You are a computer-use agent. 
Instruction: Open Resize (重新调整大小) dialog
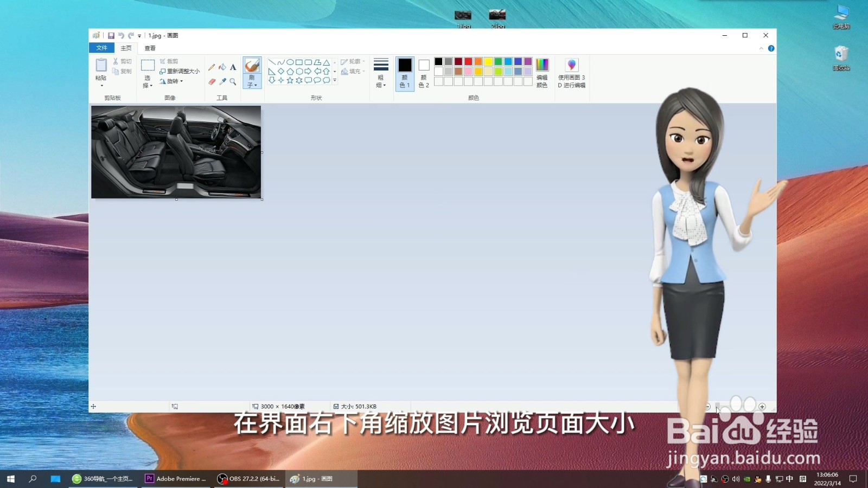tap(180, 71)
